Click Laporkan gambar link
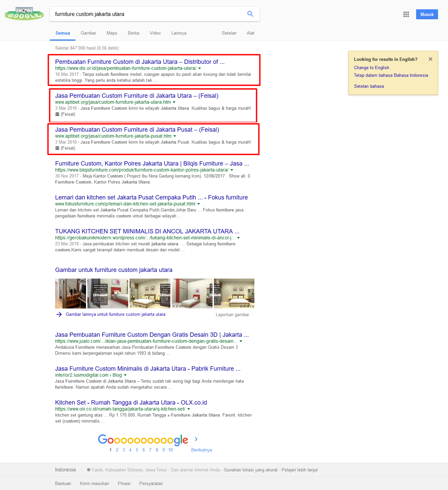 (232, 315)
